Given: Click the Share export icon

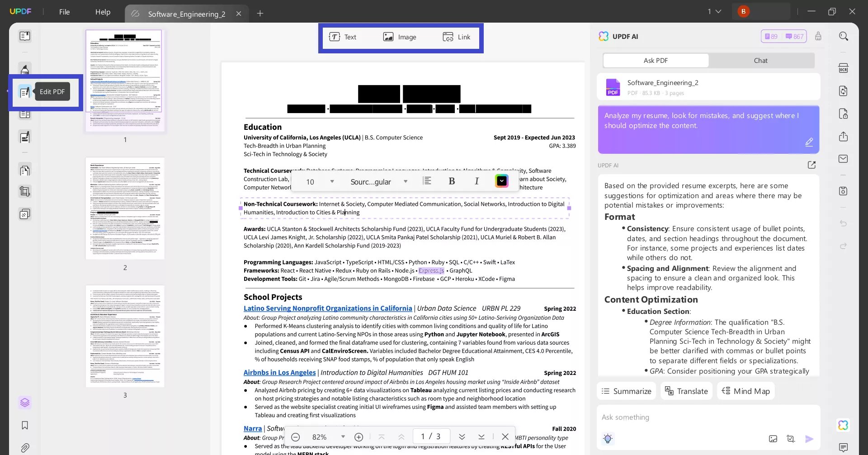Looking at the screenshot, I should click(844, 137).
